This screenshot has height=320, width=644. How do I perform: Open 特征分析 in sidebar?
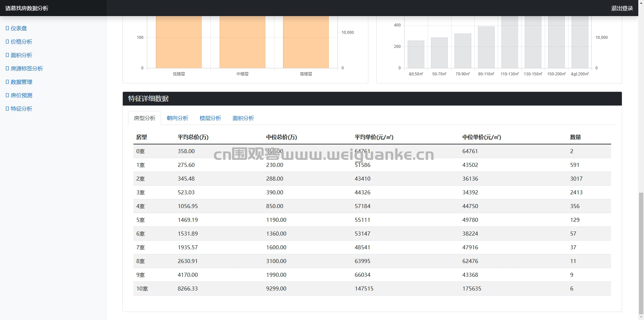[x=19, y=109]
